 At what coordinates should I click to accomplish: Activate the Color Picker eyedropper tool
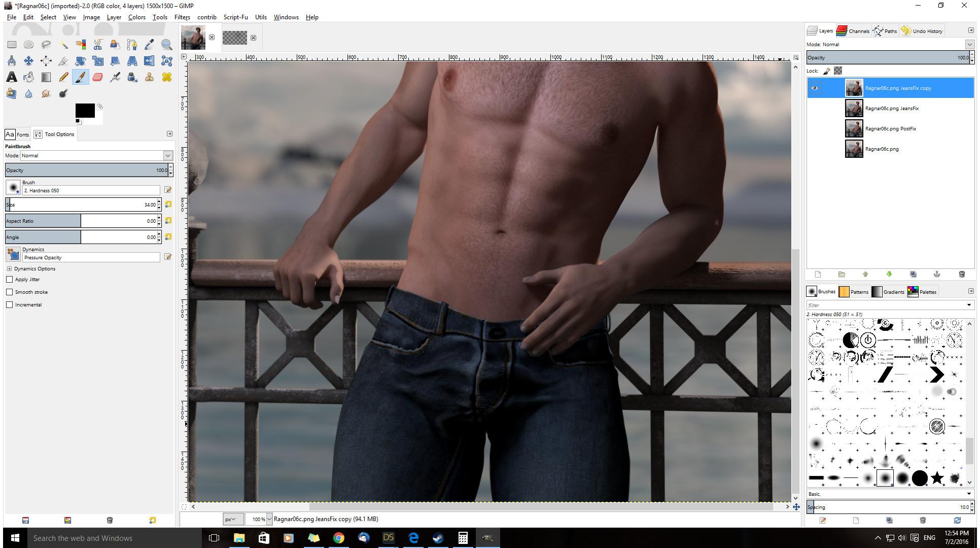(149, 45)
